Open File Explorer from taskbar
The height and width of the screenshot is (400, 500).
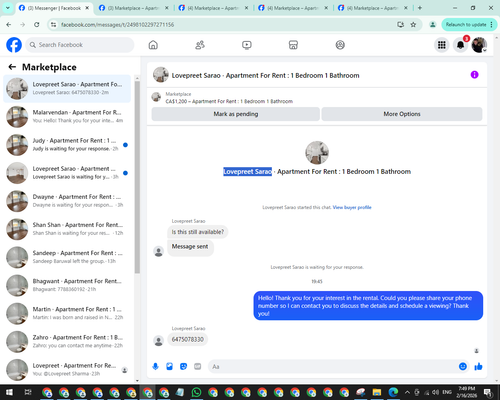tap(377, 392)
